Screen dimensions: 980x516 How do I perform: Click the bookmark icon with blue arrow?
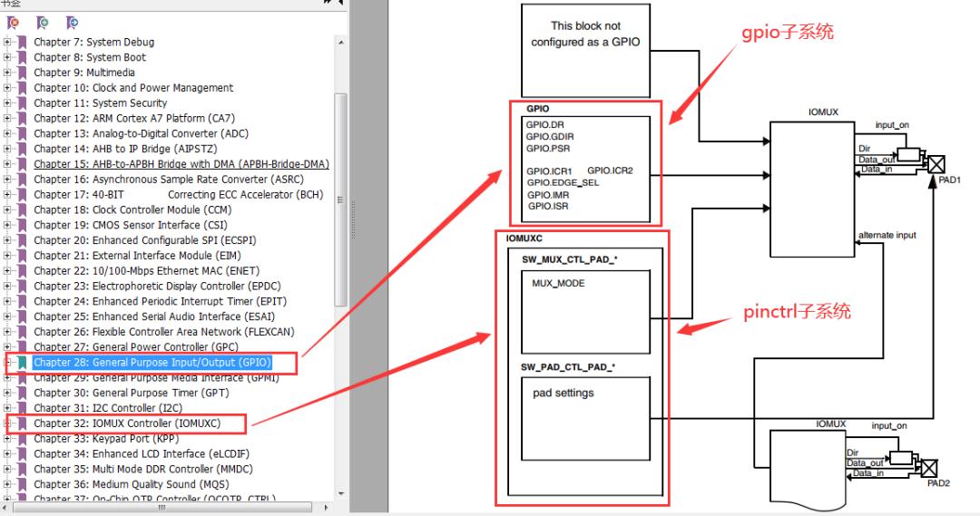click(72, 23)
